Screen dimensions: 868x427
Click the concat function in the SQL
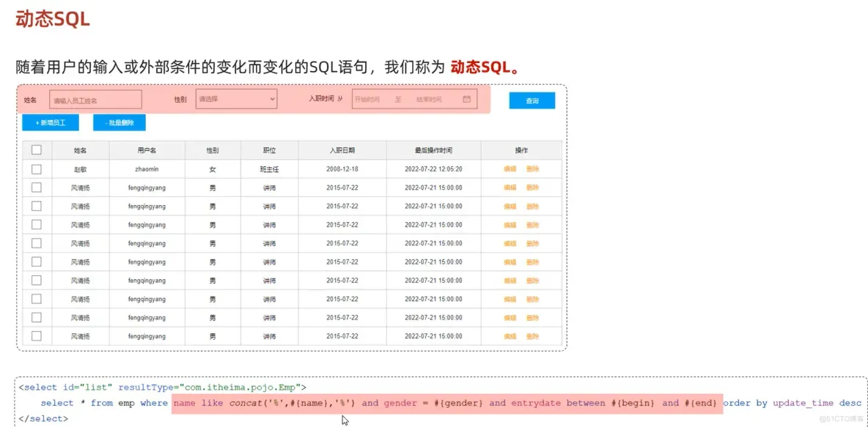click(x=245, y=403)
